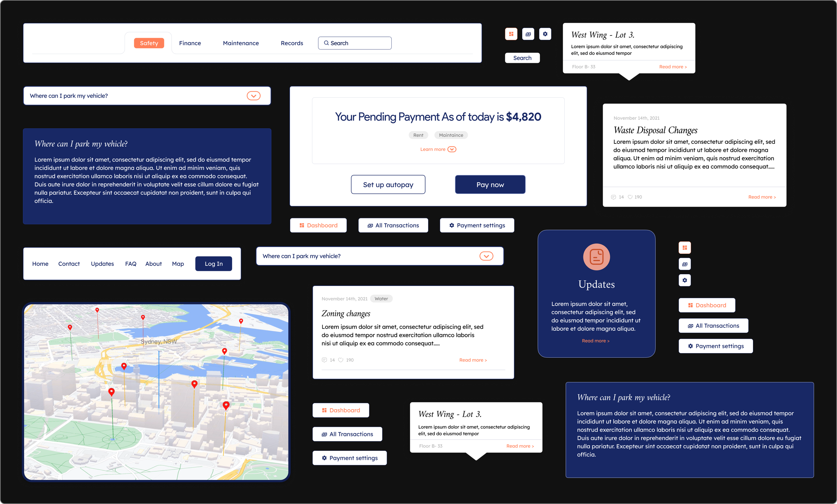
Task: Click the Log In button
Action: tap(213, 264)
